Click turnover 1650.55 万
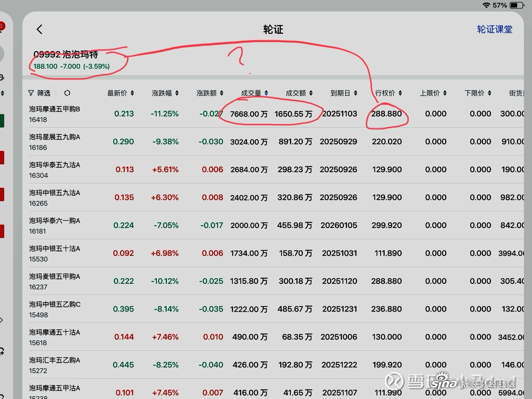532x399 pixels. pyautogui.click(x=293, y=114)
